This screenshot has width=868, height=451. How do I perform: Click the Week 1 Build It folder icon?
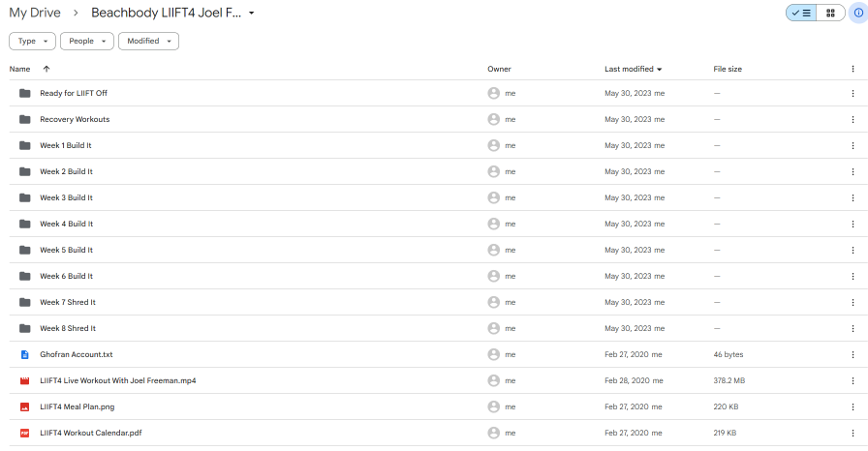25,146
